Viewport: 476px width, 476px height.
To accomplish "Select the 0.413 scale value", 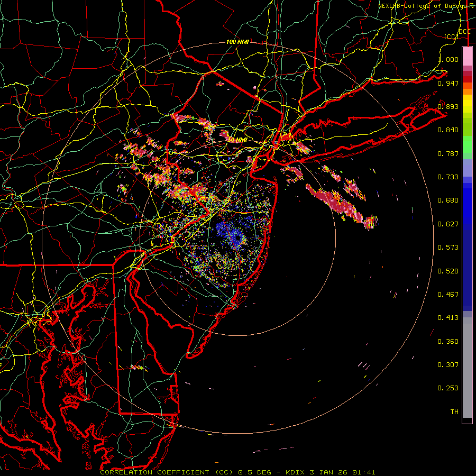I will click(448, 318).
